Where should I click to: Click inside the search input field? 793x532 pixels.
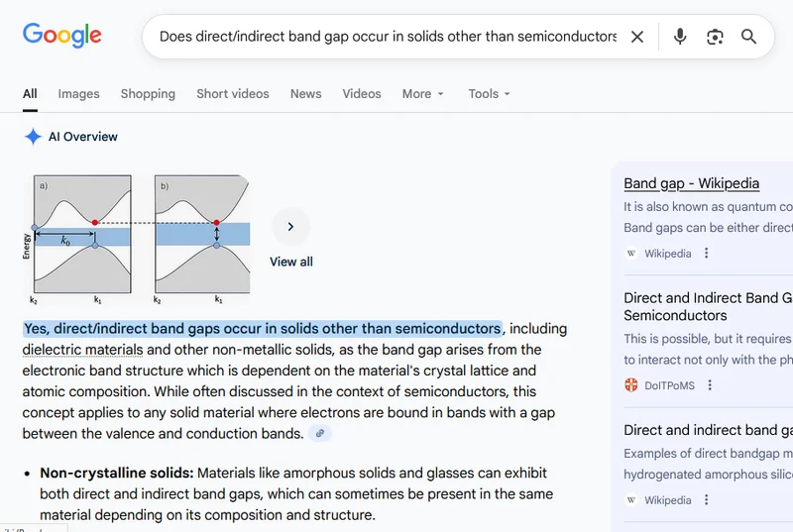(387, 37)
